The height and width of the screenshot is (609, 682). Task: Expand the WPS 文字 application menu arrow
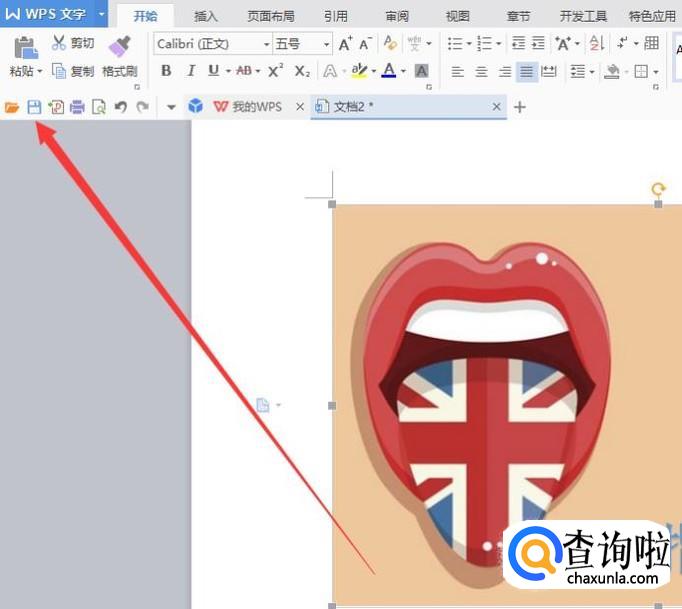tap(101, 14)
